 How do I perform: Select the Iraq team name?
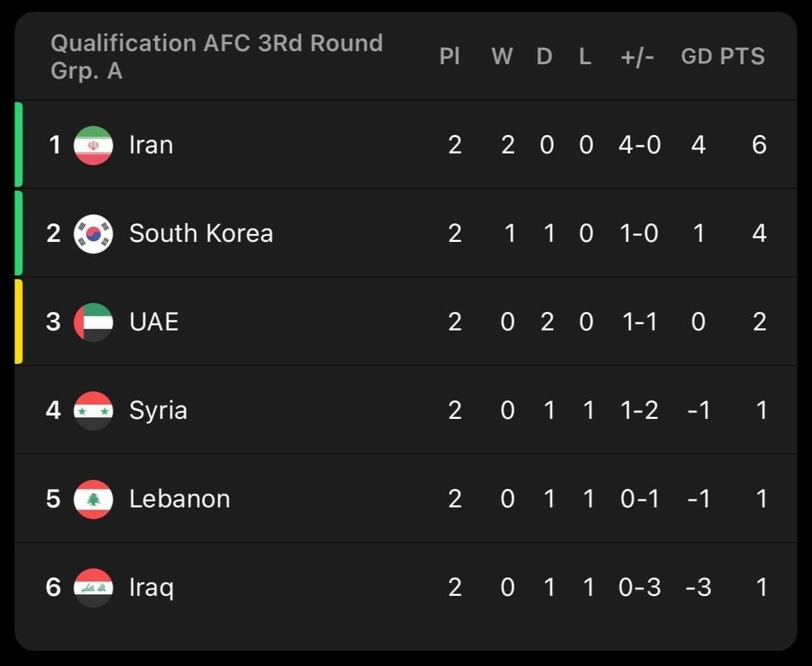(x=151, y=587)
